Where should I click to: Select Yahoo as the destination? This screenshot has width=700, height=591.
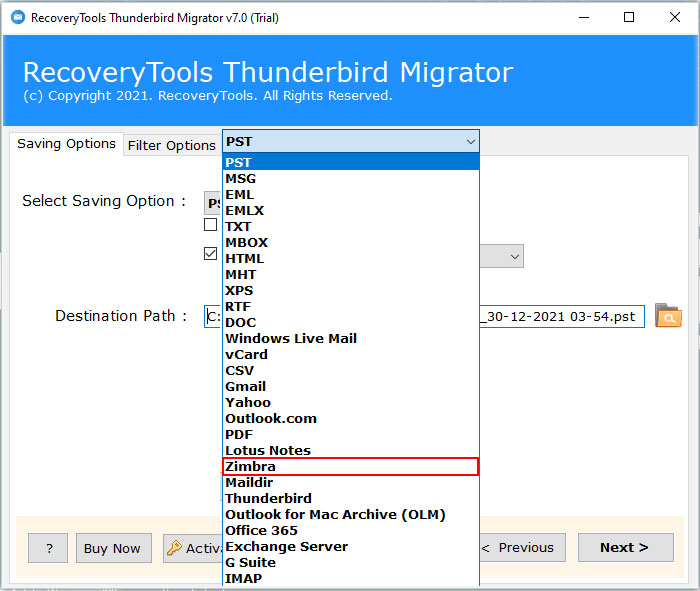click(350, 403)
